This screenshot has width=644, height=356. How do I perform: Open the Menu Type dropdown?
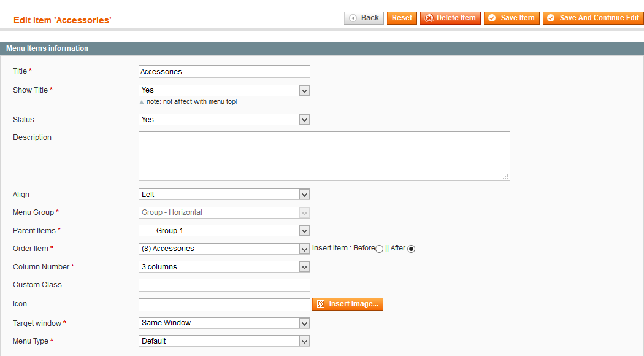point(224,341)
